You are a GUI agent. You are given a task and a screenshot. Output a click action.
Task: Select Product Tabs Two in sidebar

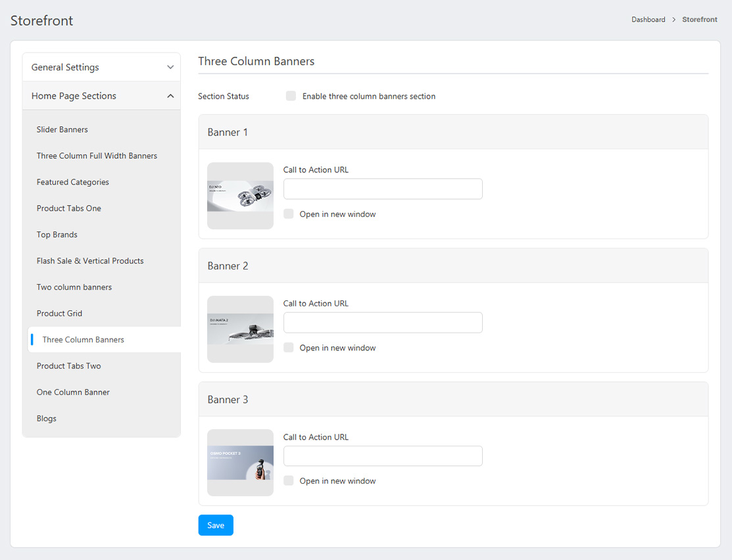69,366
